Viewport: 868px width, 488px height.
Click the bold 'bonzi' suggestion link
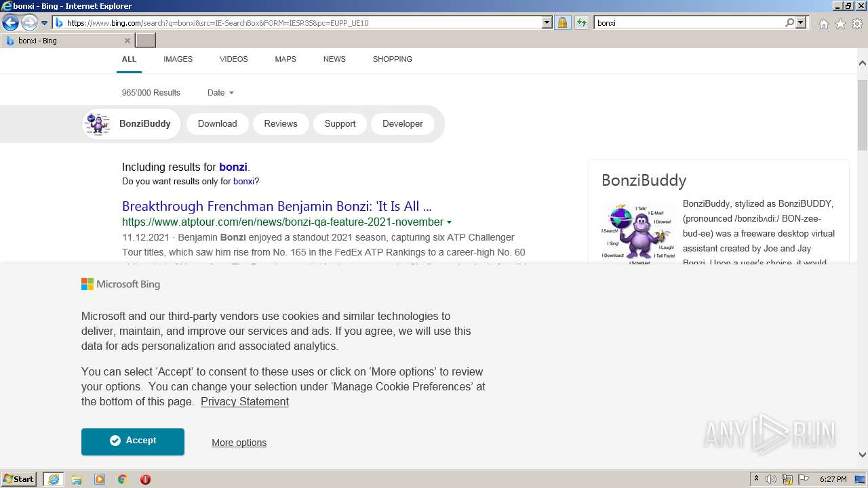tap(233, 167)
